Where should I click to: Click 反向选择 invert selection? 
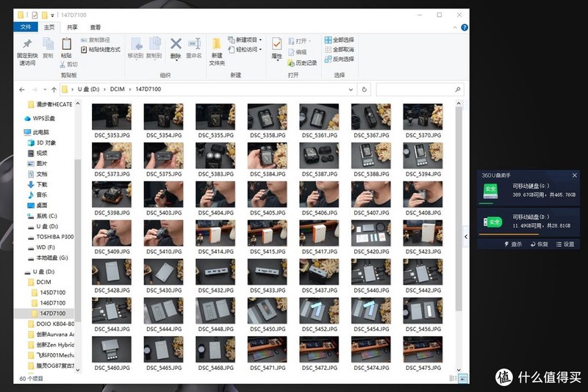(x=340, y=59)
